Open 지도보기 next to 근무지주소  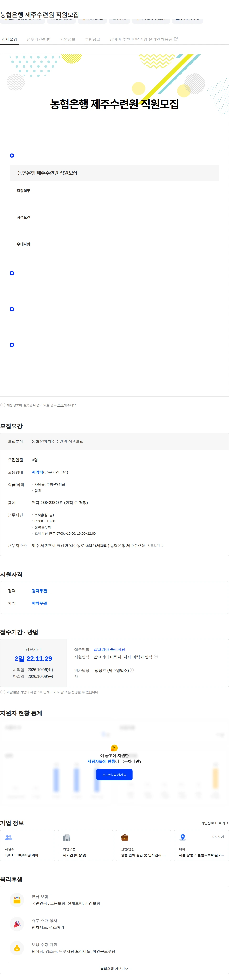[154, 546]
